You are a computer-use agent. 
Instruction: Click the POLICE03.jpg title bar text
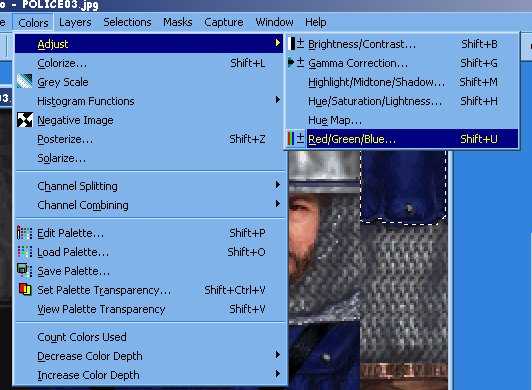click(x=60, y=5)
